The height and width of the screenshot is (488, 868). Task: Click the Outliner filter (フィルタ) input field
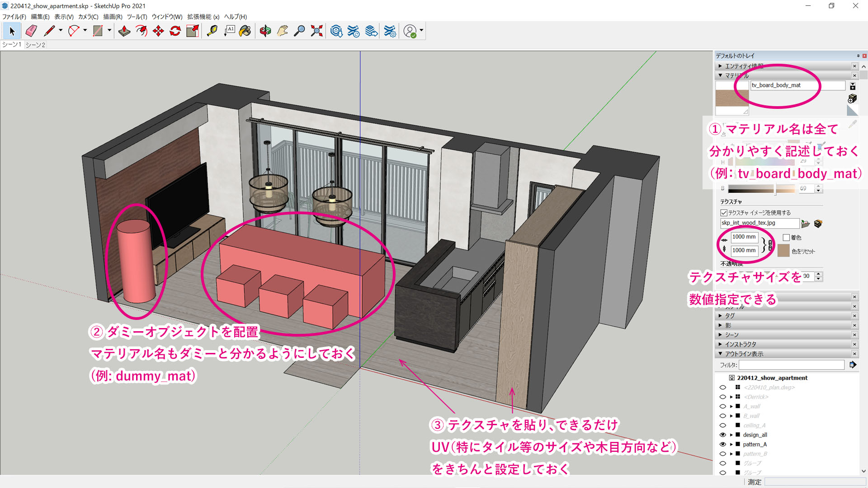coord(792,365)
